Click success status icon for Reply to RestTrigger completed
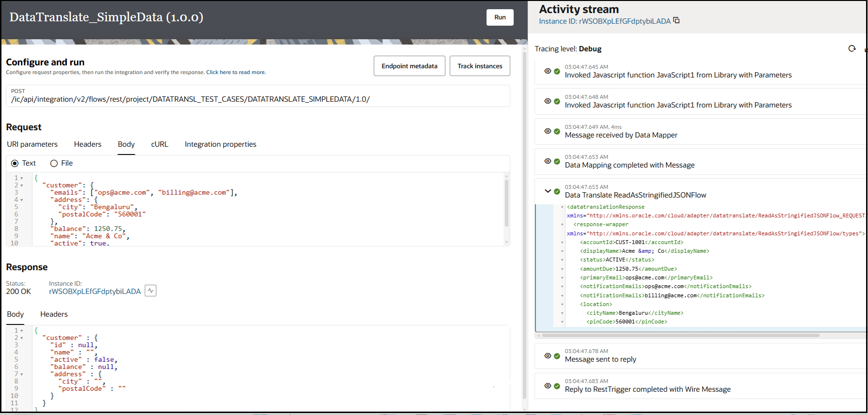Image resolution: width=868 pixels, height=415 pixels. [x=557, y=386]
